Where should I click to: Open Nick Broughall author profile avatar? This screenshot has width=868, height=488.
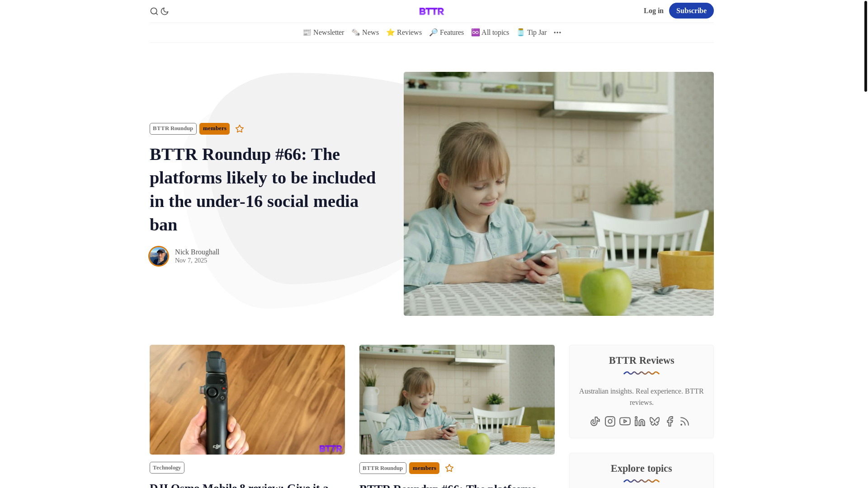(x=159, y=256)
